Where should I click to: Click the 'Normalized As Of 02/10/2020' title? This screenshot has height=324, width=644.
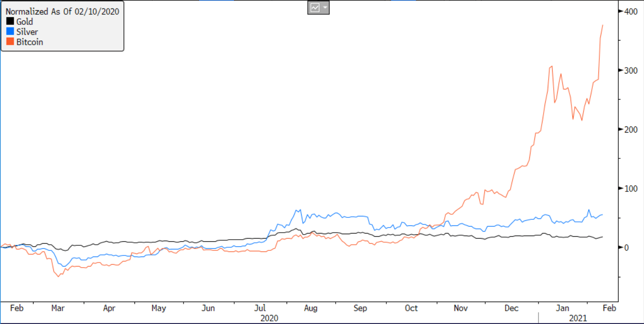tap(62, 12)
